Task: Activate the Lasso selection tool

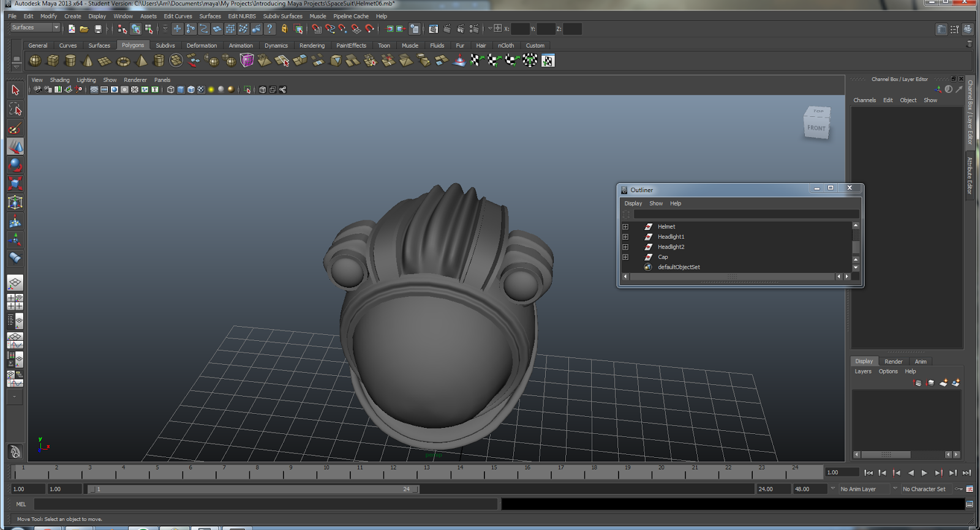Action: coord(15,110)
